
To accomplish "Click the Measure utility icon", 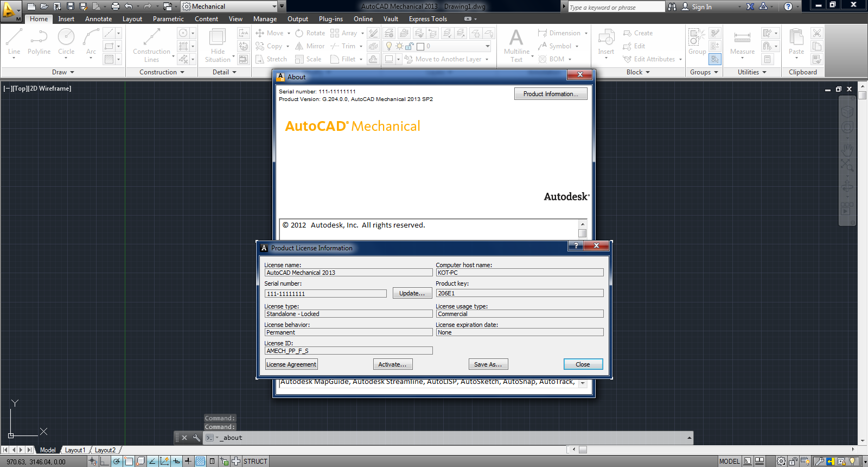I will (742, 42).
